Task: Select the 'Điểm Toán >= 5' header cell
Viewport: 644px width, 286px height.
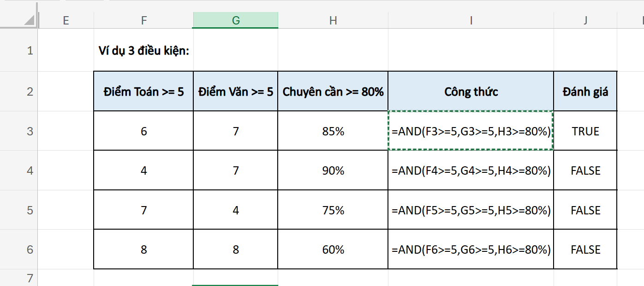Action: point(143,91)
